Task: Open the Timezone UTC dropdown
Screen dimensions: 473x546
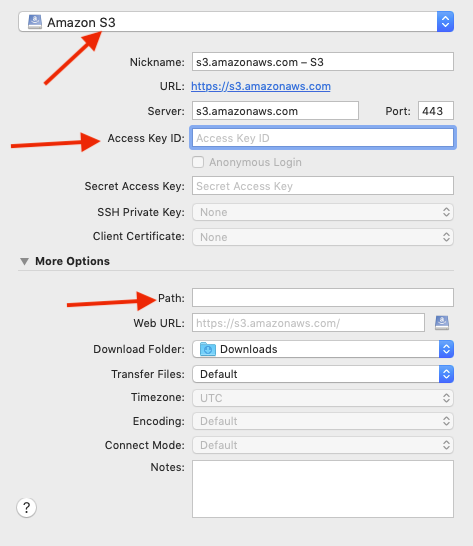Action: 323,398
